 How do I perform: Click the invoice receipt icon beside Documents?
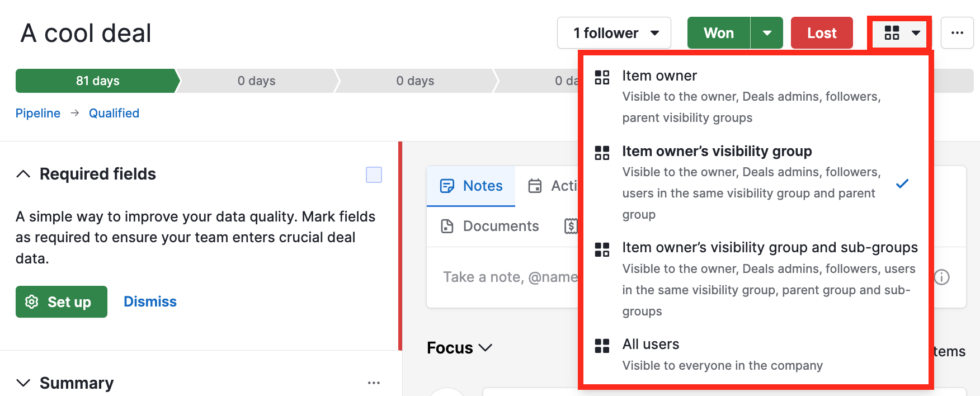(572, 226)
